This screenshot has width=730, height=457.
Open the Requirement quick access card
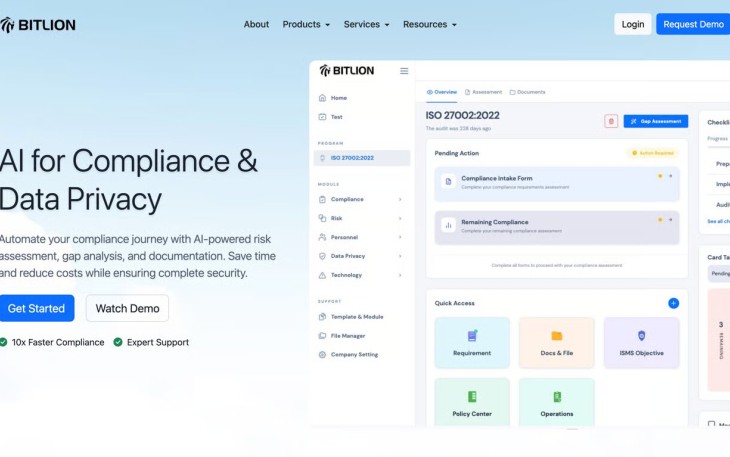click(x=472, y=343)
